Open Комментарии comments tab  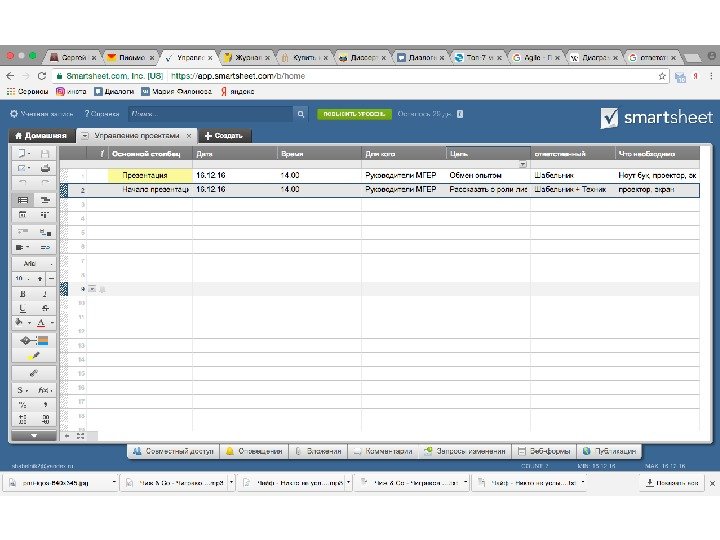383,451
